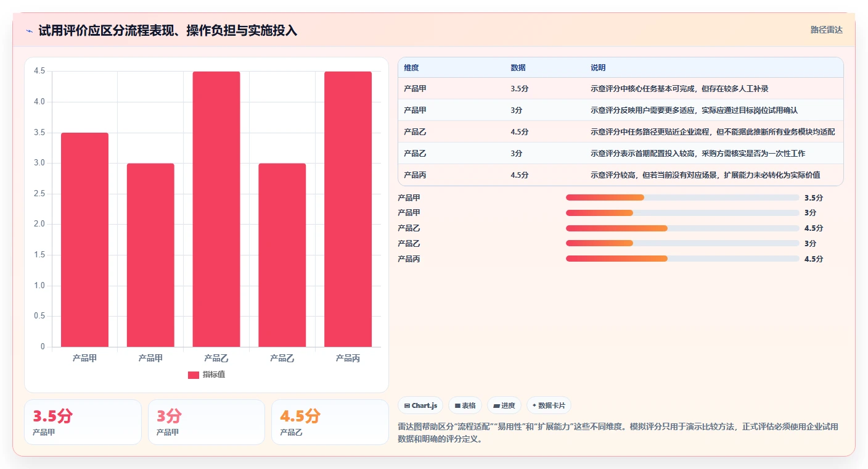The image size is (868, 469).
Task: Click the 产品甲 chart bar reaching 3.0
Action: click(150, 255)
